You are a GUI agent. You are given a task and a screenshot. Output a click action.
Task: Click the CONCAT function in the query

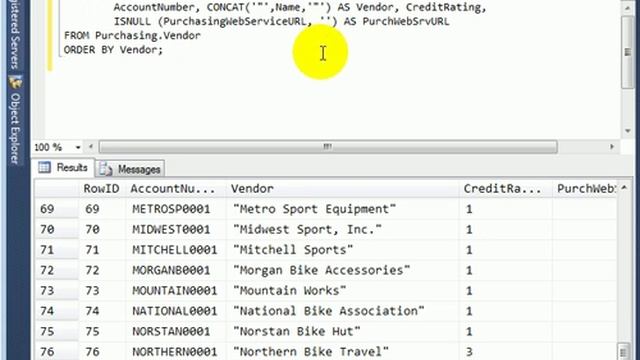[x=225, y=7]
